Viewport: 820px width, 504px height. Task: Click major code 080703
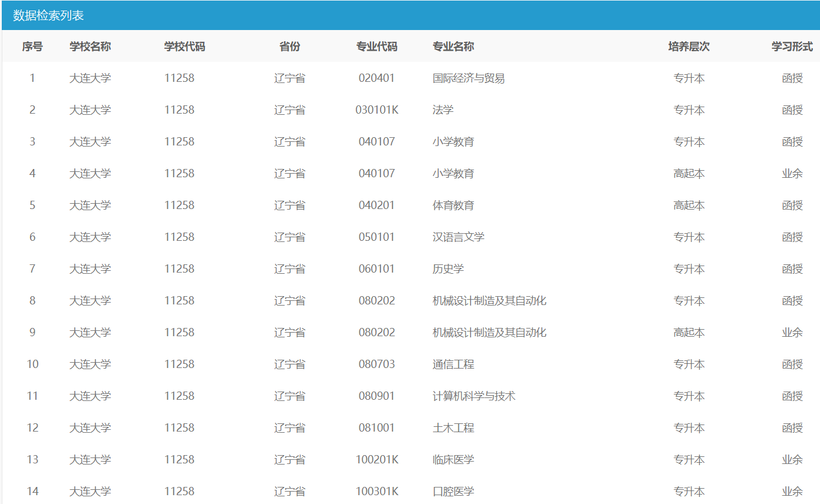[x=377, y=364]
